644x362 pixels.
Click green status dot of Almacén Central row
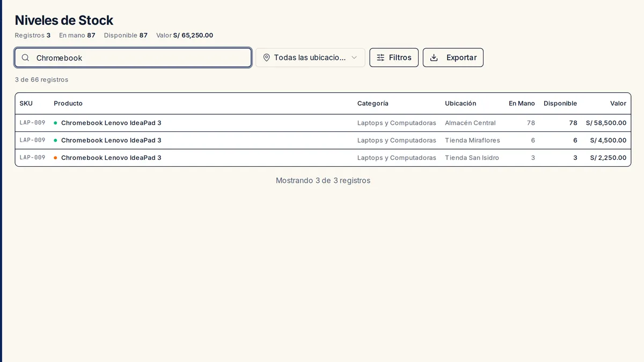point(55,123)
